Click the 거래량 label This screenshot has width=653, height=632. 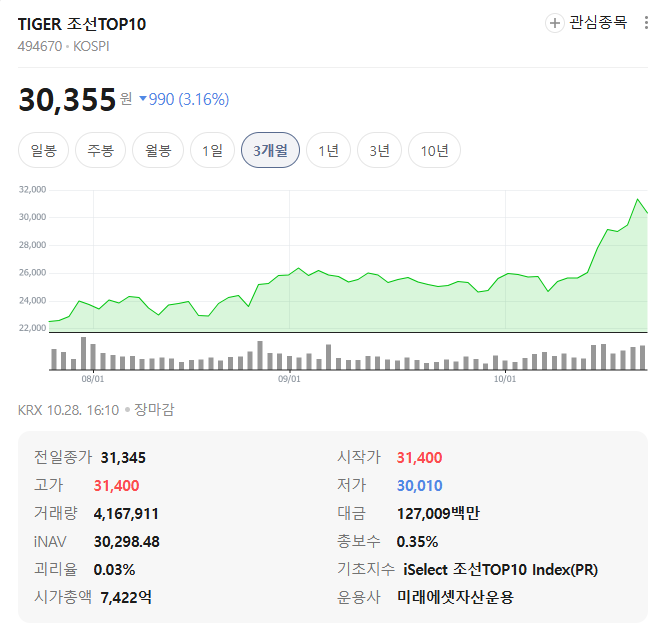coord(56,513)
